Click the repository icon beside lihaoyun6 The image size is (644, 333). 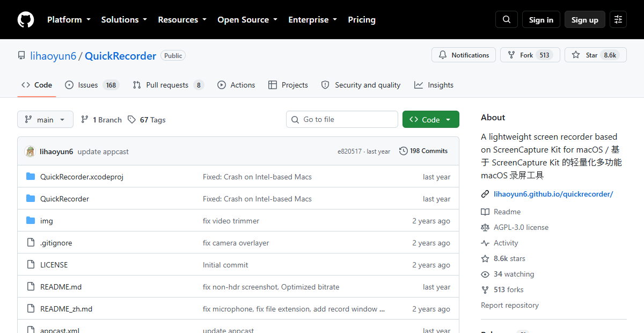point(21,56)
